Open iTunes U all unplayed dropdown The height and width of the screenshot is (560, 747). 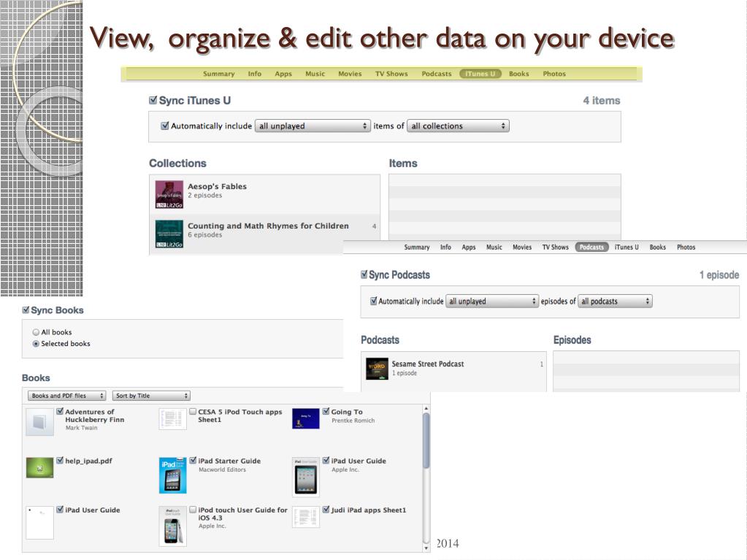(313, 126)
